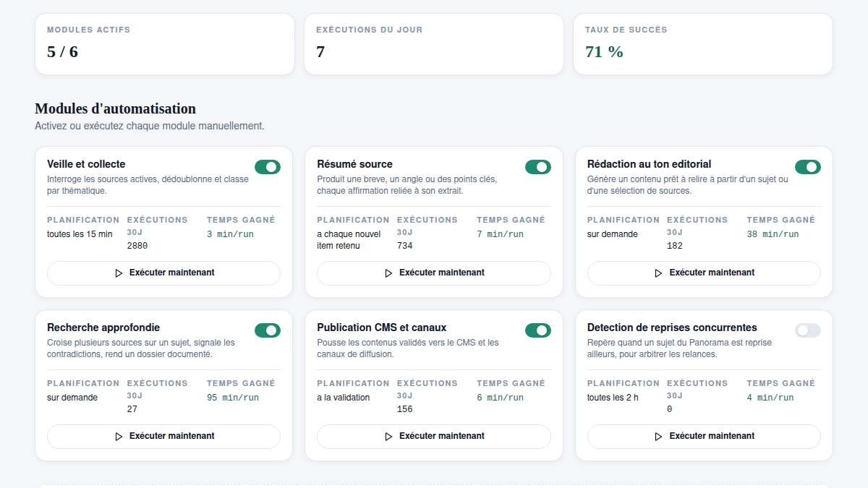Click the Veille et collecte title
Image resolution: width=868 pixels, height=488 pixels.
click(86, 164)
